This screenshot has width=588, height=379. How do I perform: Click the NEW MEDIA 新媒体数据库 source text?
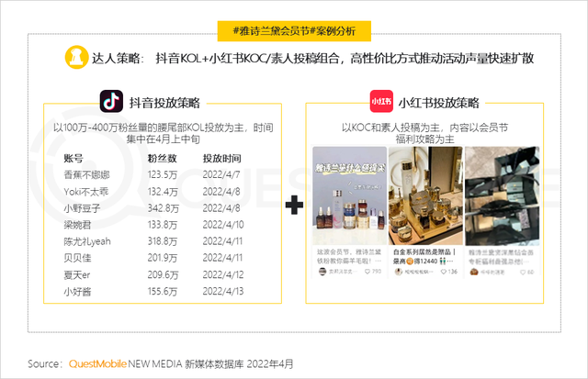186,363
